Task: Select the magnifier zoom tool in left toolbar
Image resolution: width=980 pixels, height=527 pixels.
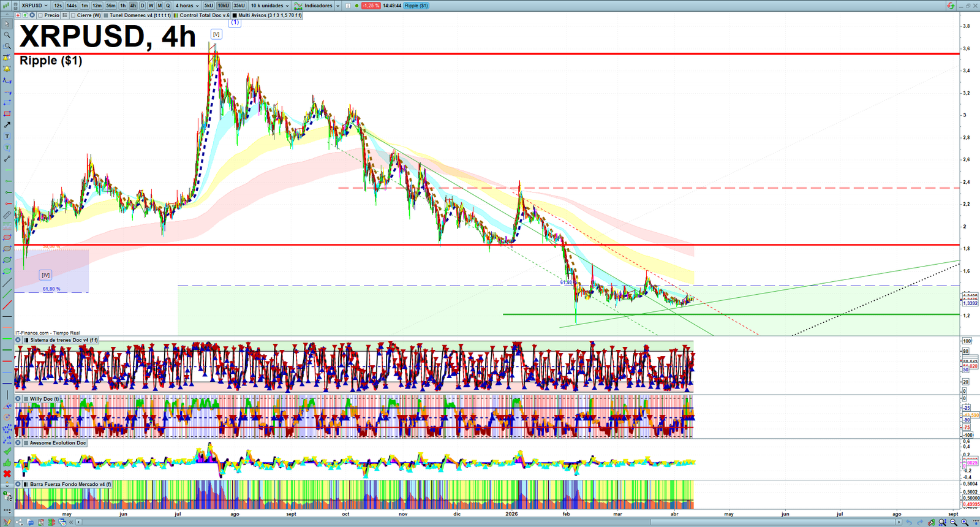Action: coord(7,35)
